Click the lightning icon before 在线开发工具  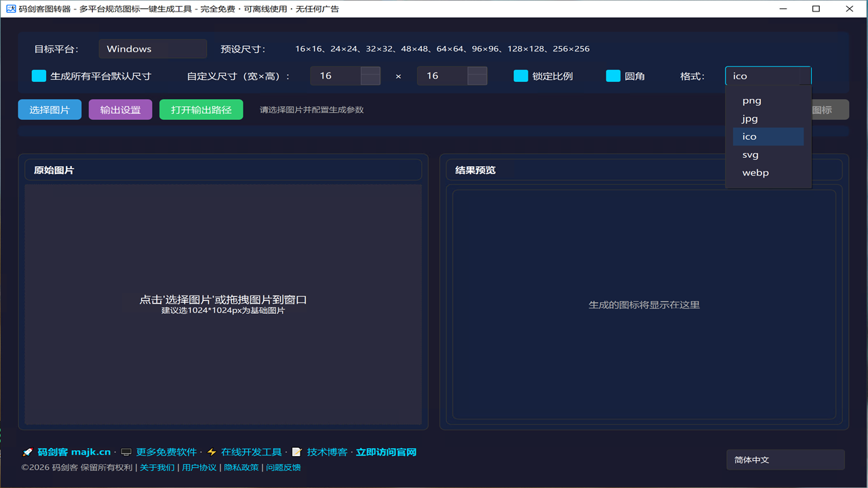point(212,452)
